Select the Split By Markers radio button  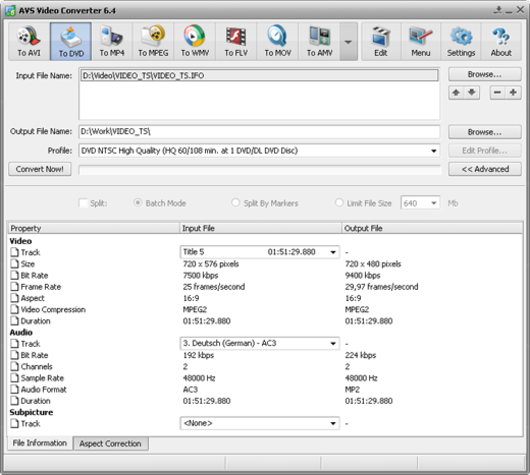(235, 203)
